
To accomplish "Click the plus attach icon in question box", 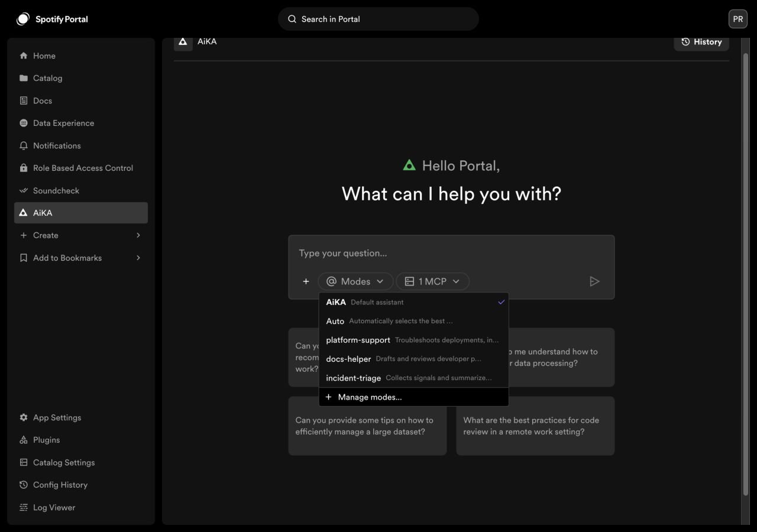I will tap(306, 281).
